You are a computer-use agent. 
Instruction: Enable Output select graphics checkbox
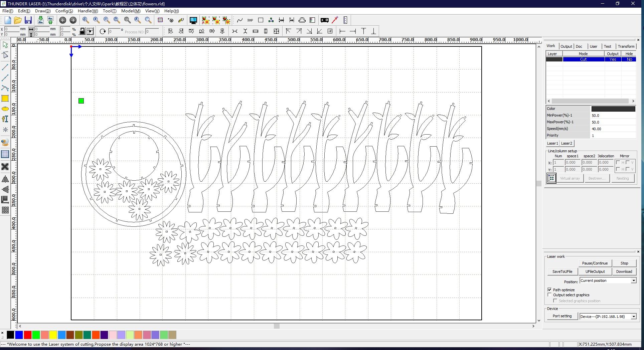click(x=549, y=295)
